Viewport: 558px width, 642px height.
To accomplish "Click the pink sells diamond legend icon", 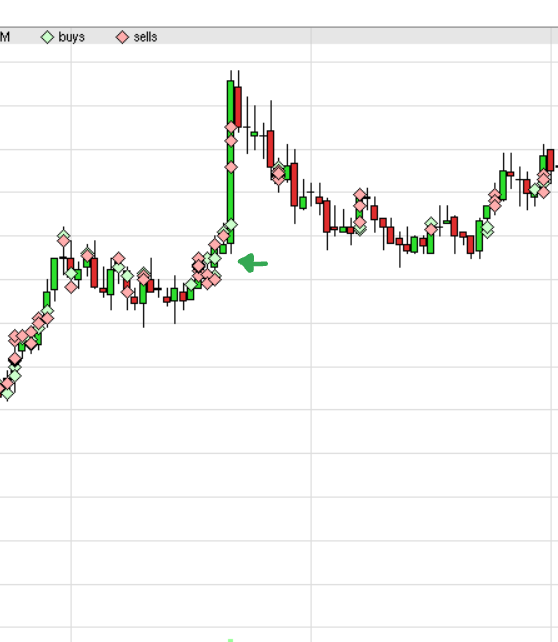I will click(122, 37).
